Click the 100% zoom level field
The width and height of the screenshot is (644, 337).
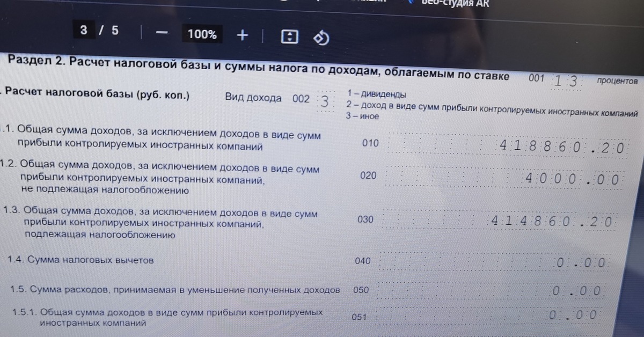(x=202, y=35)
